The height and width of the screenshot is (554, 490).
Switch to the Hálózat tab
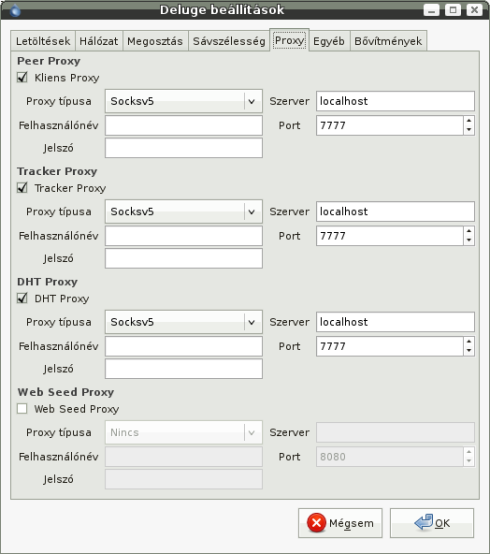(x=98, y=41)
